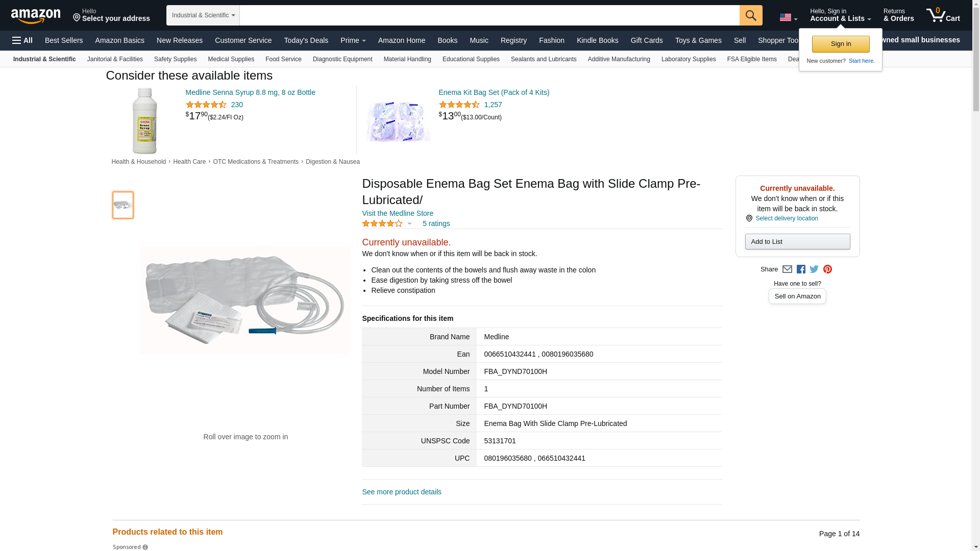Open See more product details link
The width and height of the screenshot is (980, 551).
tap(402, 492)
